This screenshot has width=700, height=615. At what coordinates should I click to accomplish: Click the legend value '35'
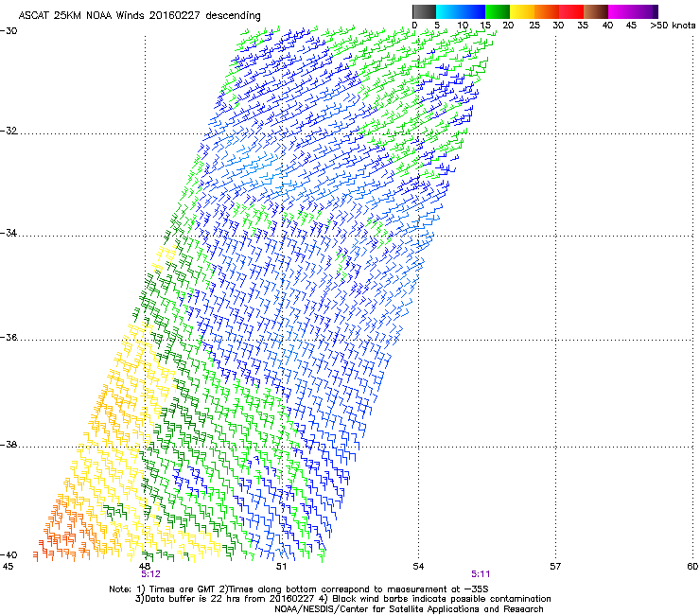[x=583, y=26]
